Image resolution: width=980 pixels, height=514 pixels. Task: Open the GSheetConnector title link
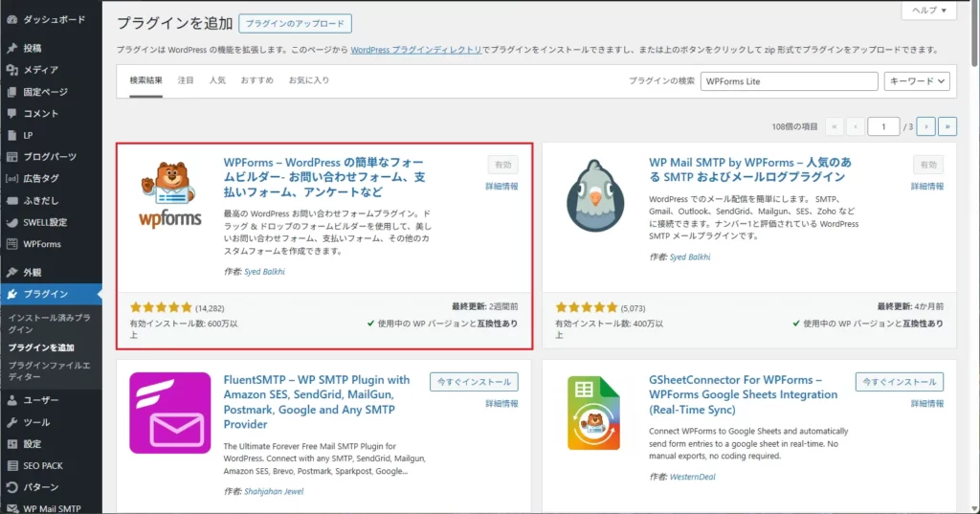(743, 394)
